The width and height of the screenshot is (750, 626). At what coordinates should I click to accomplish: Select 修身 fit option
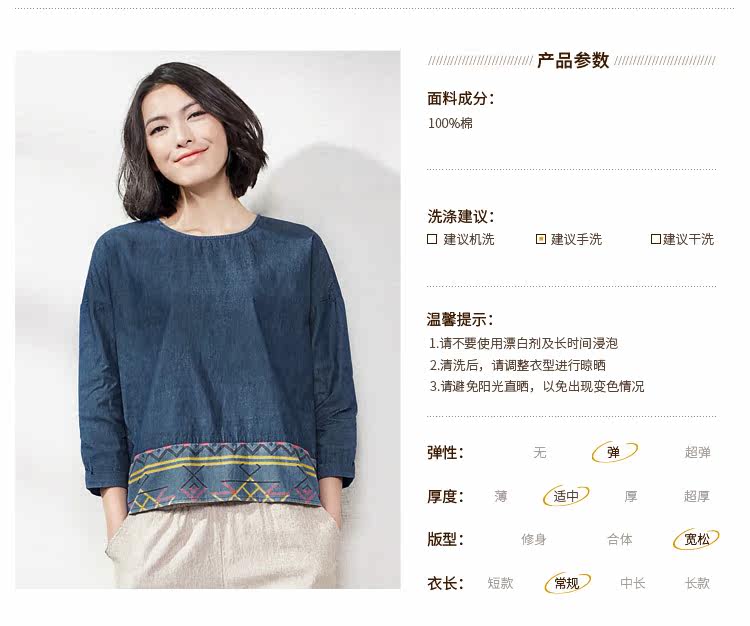tap(533, 540)
